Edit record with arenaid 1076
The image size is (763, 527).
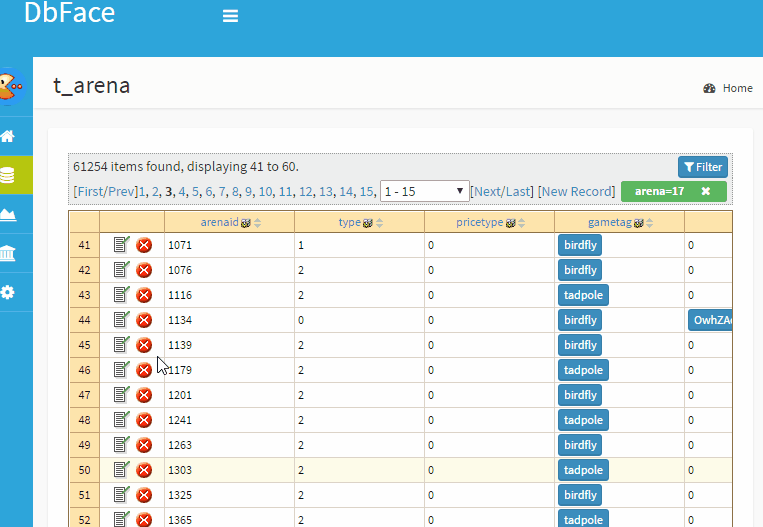click(x=121, y=269)
